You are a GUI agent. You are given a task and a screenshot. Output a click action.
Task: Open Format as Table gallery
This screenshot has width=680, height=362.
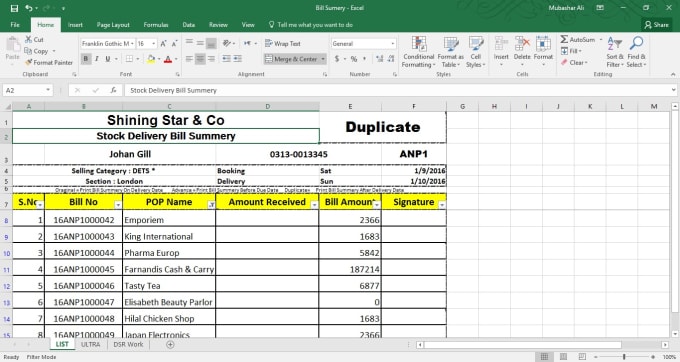pos(451,52)
